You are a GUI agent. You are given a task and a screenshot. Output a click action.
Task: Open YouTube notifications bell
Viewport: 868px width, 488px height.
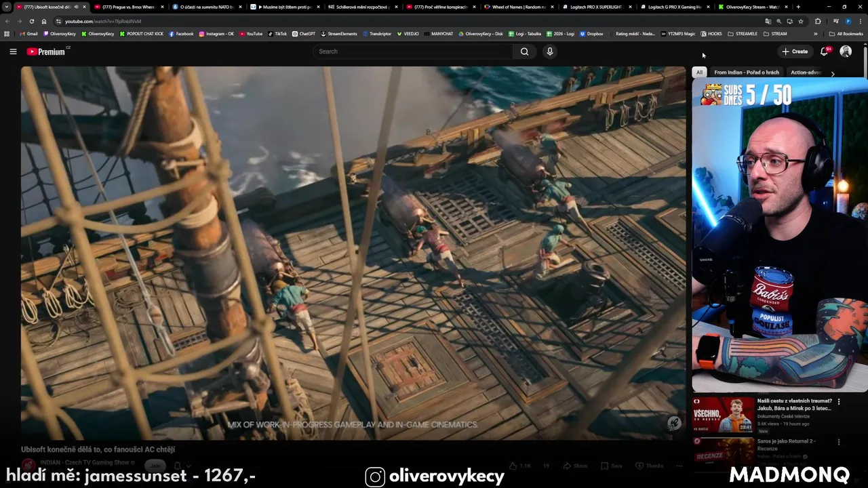(825, 52)
